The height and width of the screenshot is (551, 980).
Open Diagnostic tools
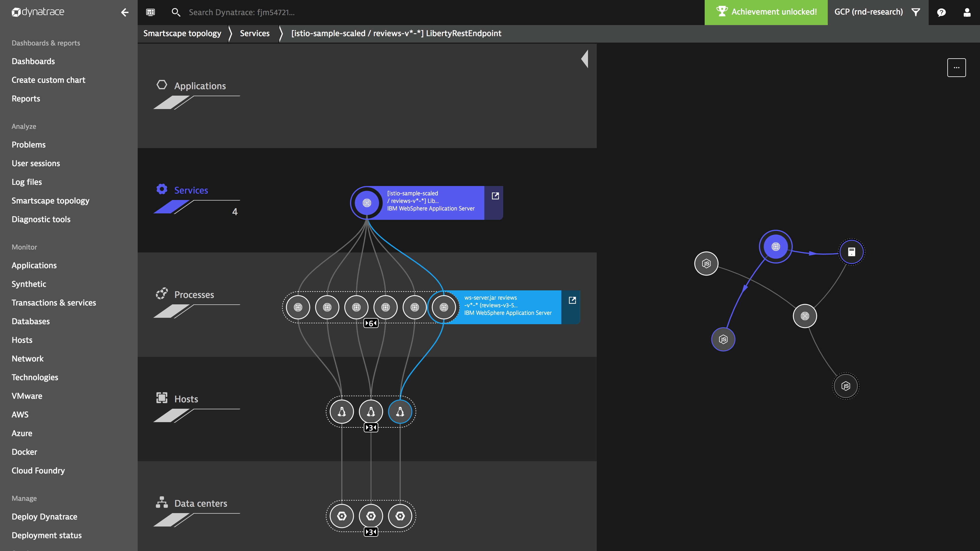coord(41,219)
